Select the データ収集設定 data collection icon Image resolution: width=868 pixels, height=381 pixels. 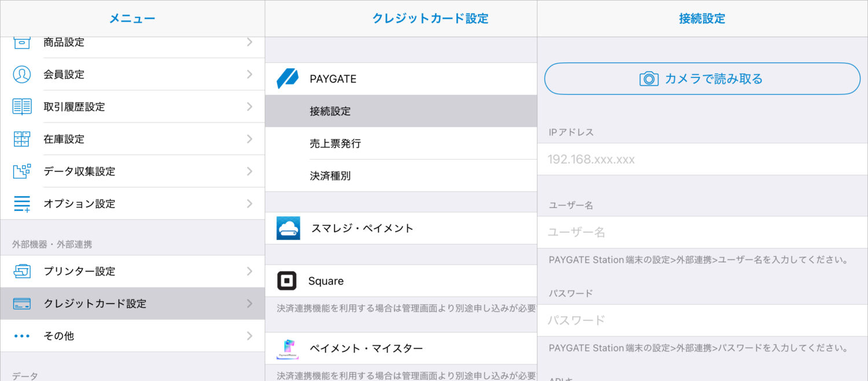tap(21, 171)
